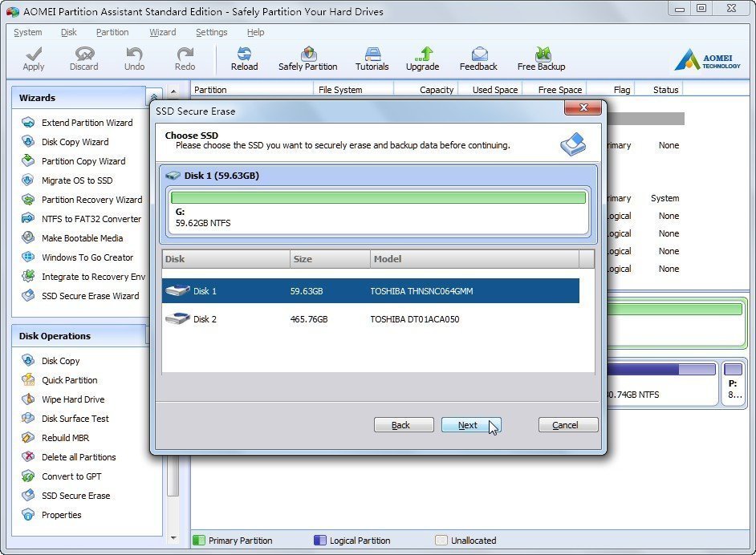Click Next in SSD Secure Erase dialog
Image resolution: width=756 pixels, height=555 pixels.
(x=471, y=425)
